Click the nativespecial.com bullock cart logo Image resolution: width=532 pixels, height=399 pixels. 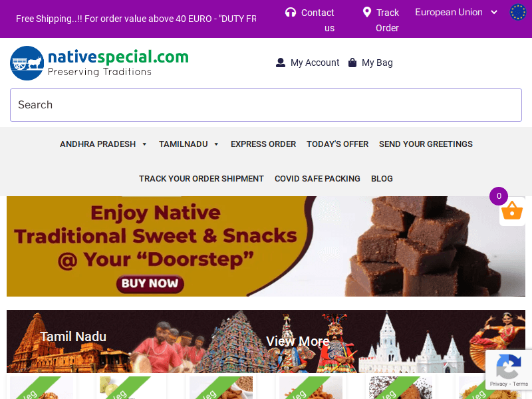[27, 63]
